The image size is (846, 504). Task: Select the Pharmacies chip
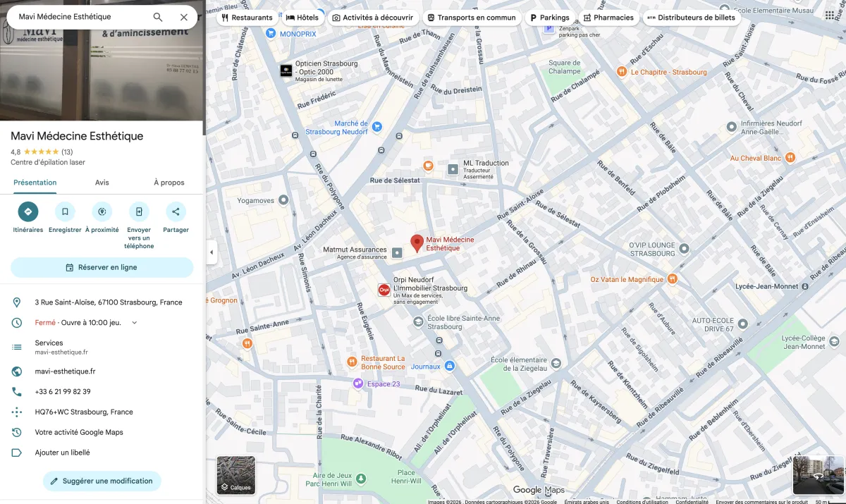[608, 18]
